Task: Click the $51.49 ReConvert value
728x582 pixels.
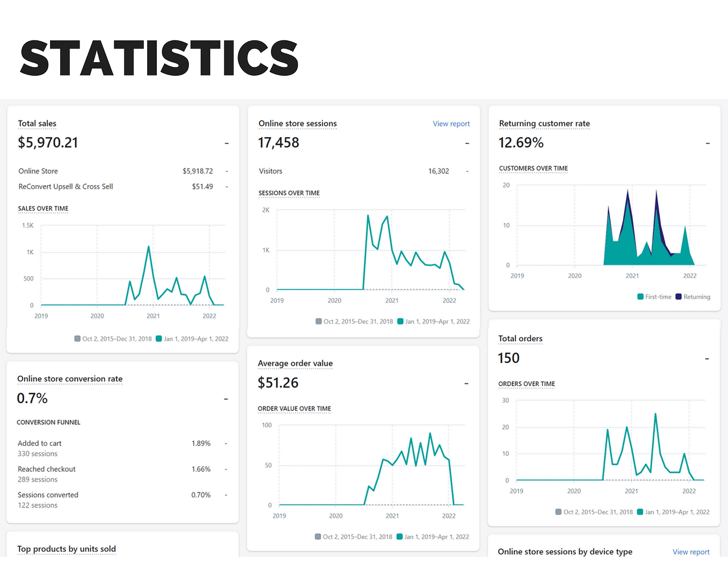Action: 203,186
